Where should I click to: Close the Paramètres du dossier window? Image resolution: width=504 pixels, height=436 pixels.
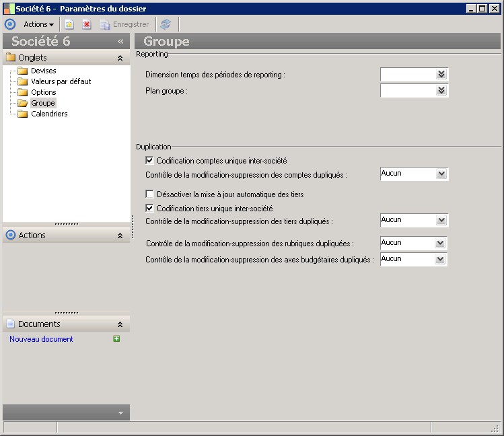495,8
